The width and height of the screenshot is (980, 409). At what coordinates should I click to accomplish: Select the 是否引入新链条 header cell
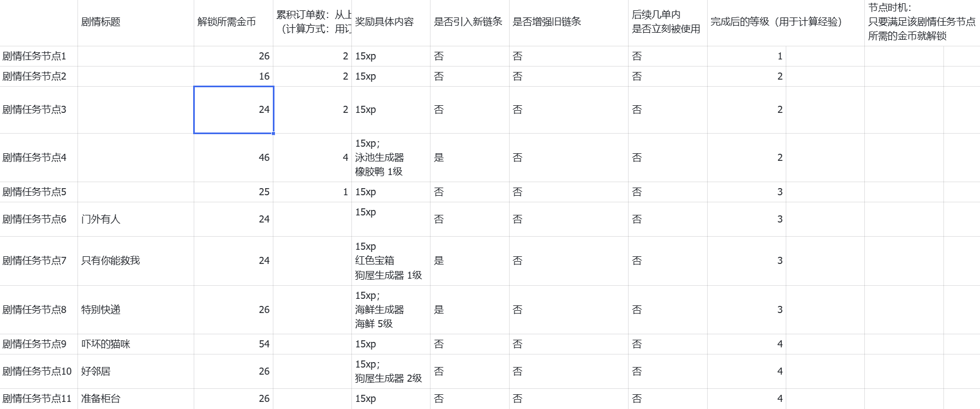point(470,22)
